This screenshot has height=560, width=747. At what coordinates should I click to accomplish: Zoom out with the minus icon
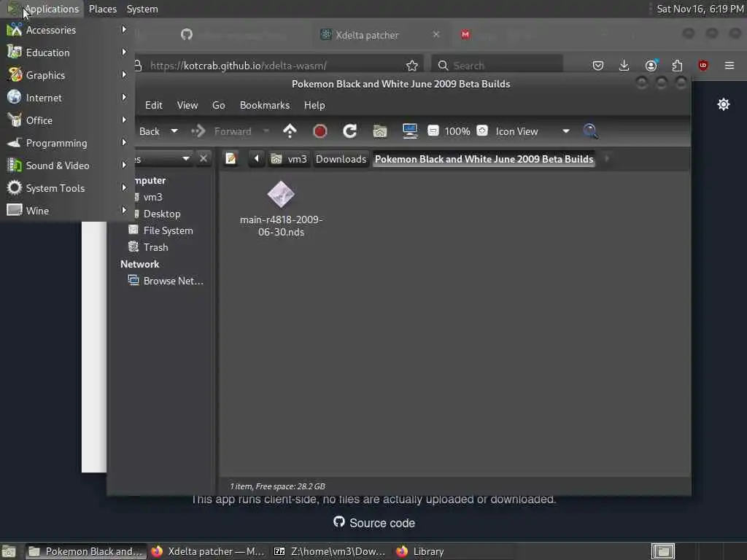click(x=433, y=131)
